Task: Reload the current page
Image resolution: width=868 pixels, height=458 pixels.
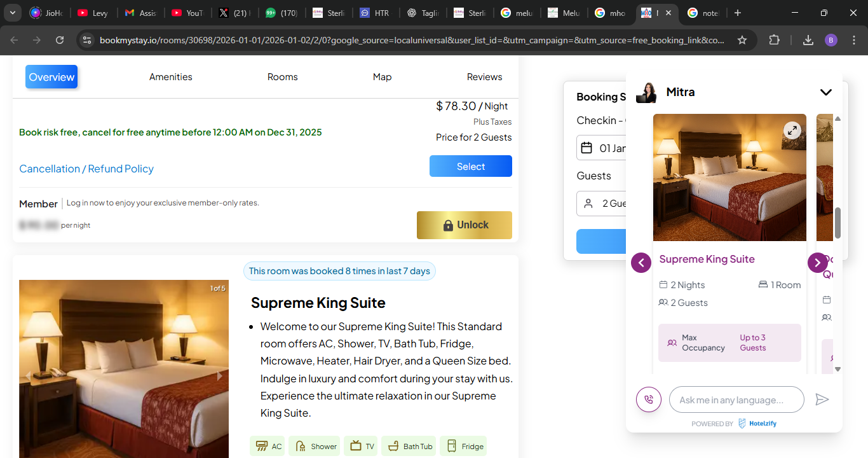Action: (60, 40)
